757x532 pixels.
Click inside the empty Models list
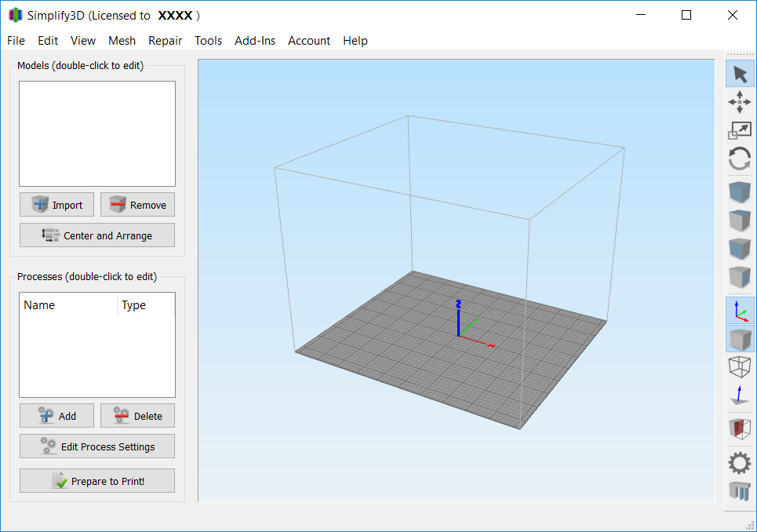(x=96, y=133)
